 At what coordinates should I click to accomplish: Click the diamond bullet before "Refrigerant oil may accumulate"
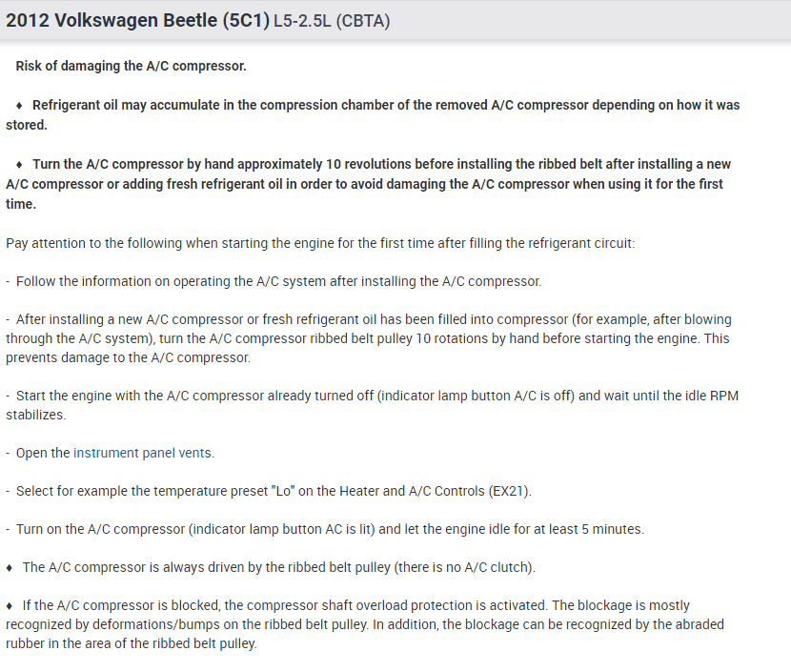point(20,106)
